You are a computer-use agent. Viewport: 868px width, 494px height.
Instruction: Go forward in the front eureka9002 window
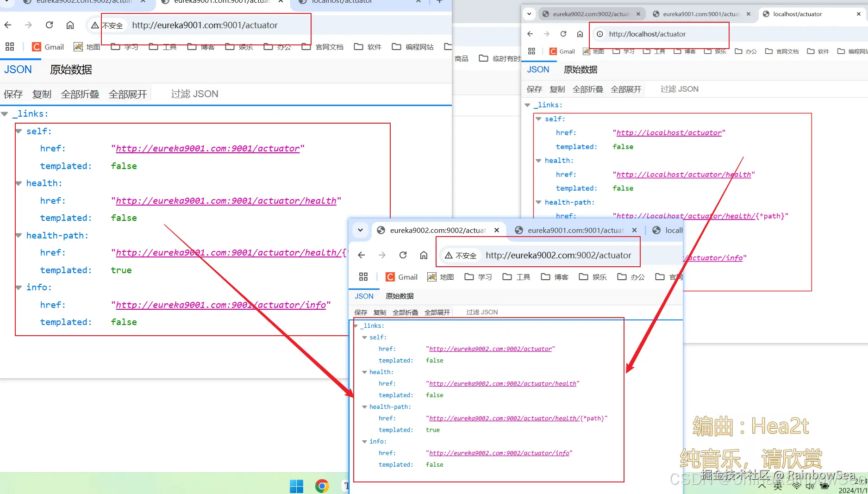[382, 255]
